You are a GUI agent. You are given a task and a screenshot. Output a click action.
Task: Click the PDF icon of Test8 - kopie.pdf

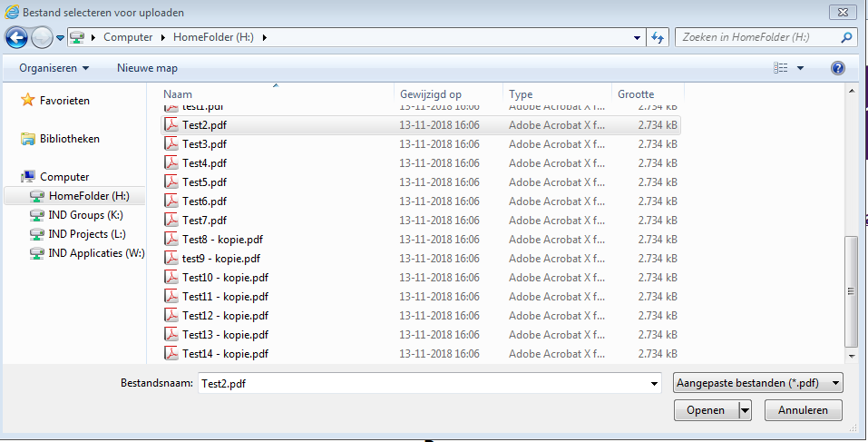point(171,240)
